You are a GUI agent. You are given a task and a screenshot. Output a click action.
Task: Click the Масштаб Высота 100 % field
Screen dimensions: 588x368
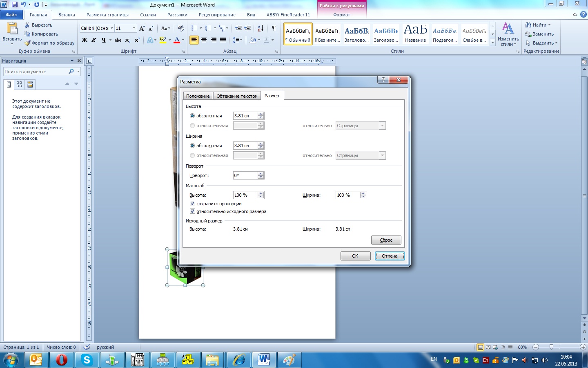[x=245, y=195]
